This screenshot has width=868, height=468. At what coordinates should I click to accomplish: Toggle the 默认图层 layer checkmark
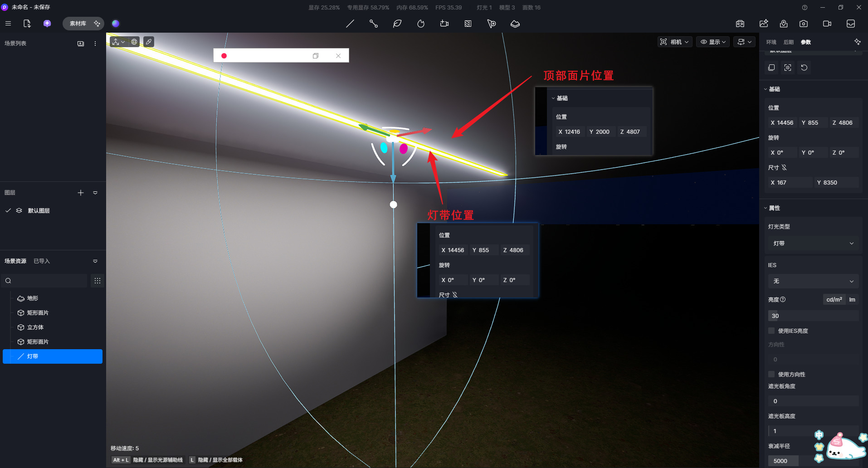(x=8, y=210)
